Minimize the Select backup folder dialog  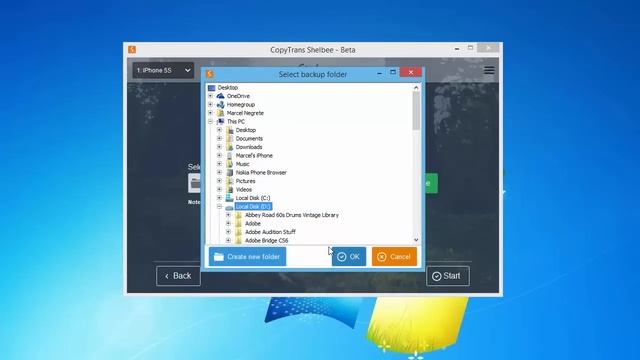[x=380, y=73]
